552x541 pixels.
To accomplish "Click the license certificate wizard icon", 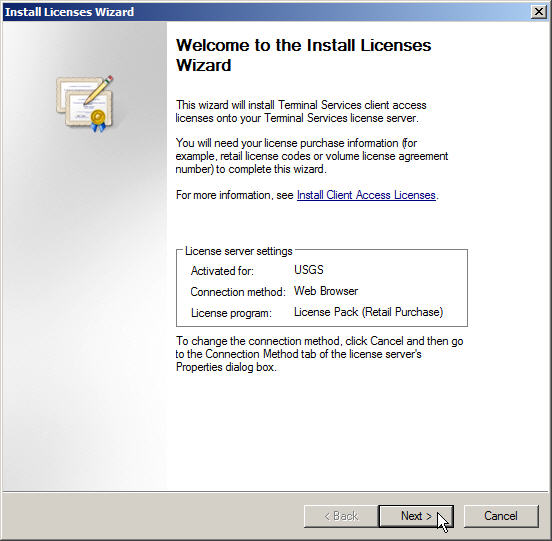I will (85, 104).
